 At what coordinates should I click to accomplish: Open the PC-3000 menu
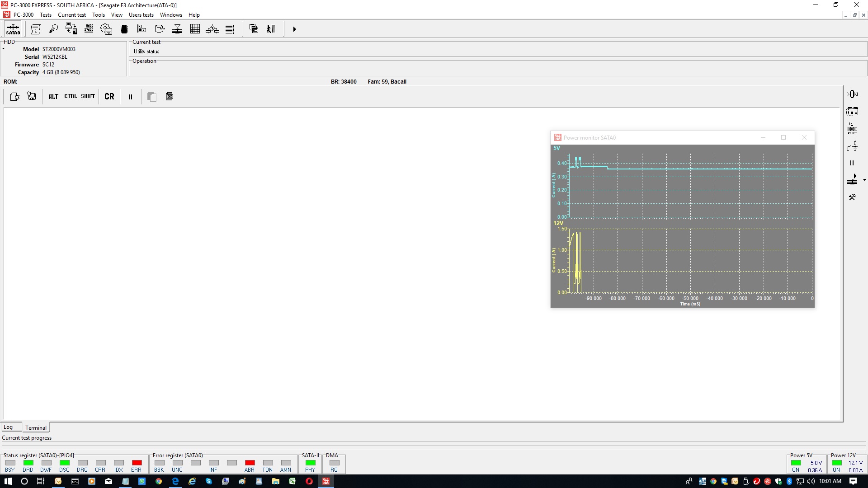(x=24, y=15)
